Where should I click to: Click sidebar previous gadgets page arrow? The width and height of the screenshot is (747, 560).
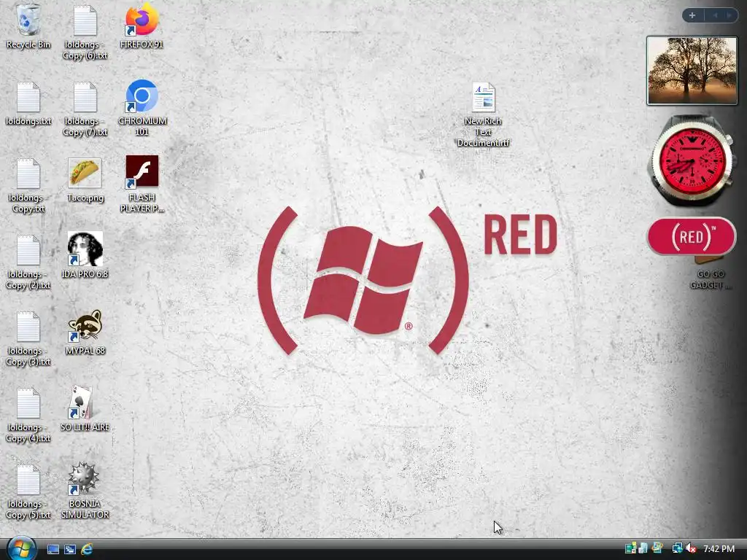[715, 15]
